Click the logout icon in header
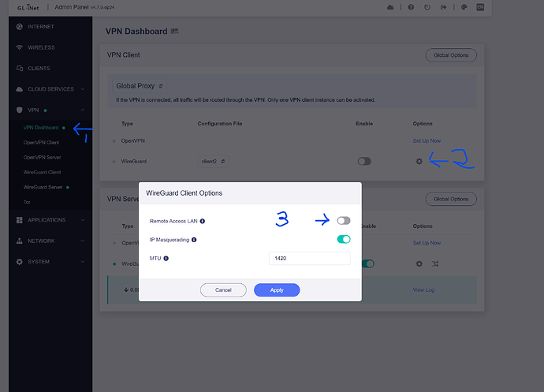 pos(443,7)
